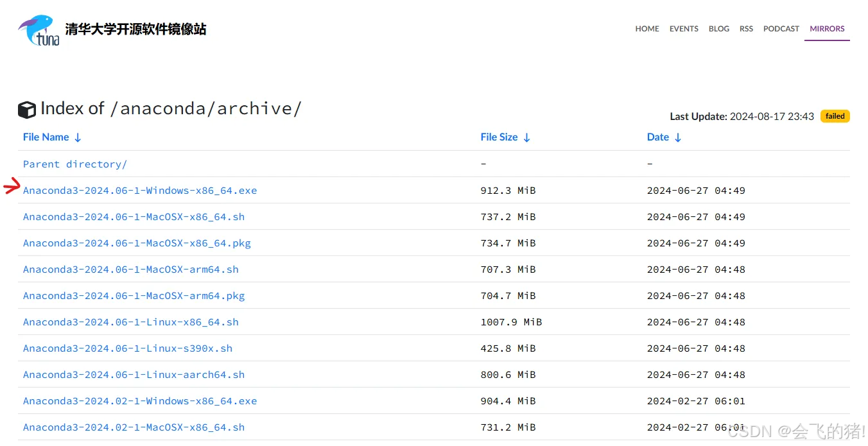Select the 737.2 MiB file size cell
This screenshot has height=446, width=868.
(x=508, y=217)
